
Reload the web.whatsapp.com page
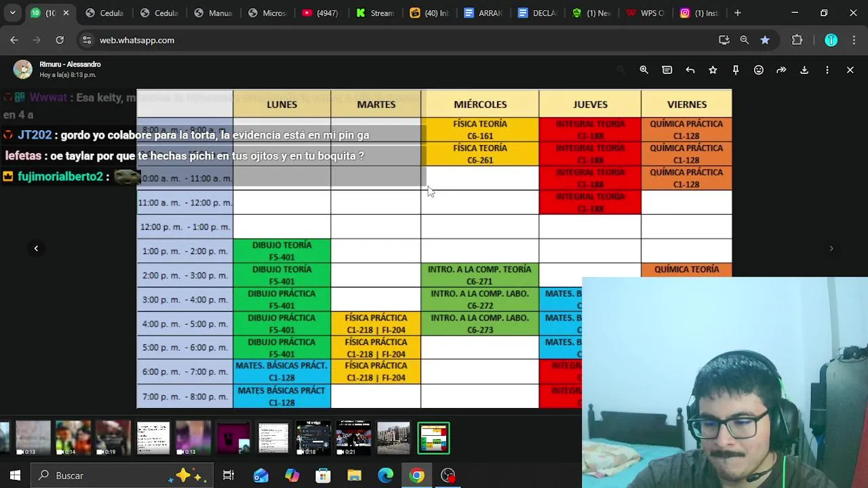coord(60,40)
